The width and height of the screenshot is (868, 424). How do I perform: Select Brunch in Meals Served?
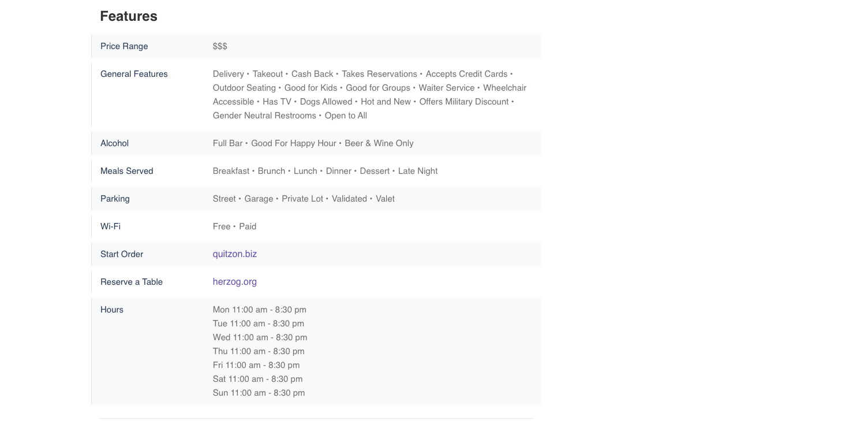click(271, 171)
